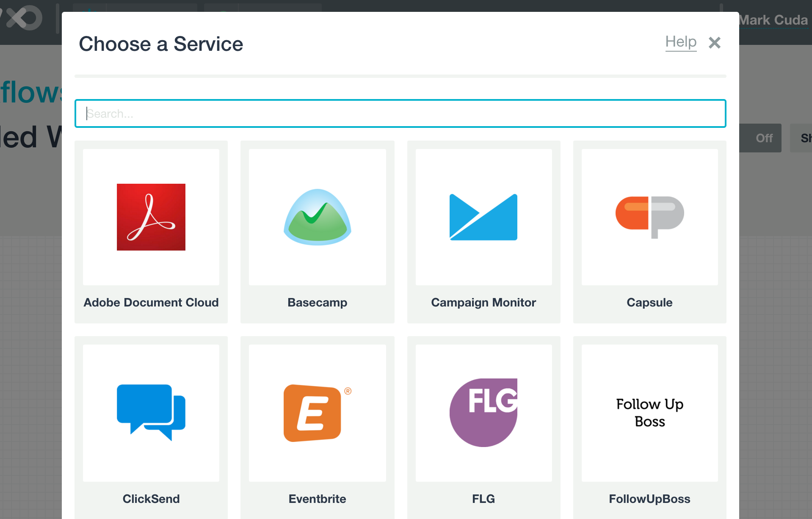Click the Basecamp label text
Screen dimensions: 812x519
(x=318, y=302)
